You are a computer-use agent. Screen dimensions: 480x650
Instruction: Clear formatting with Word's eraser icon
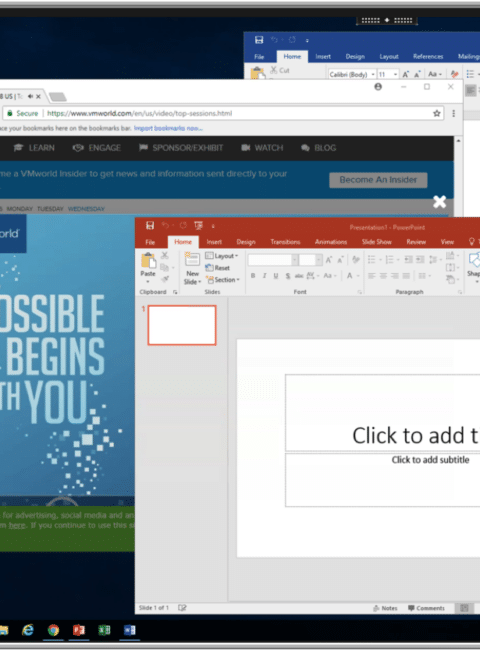pos(455,74)
